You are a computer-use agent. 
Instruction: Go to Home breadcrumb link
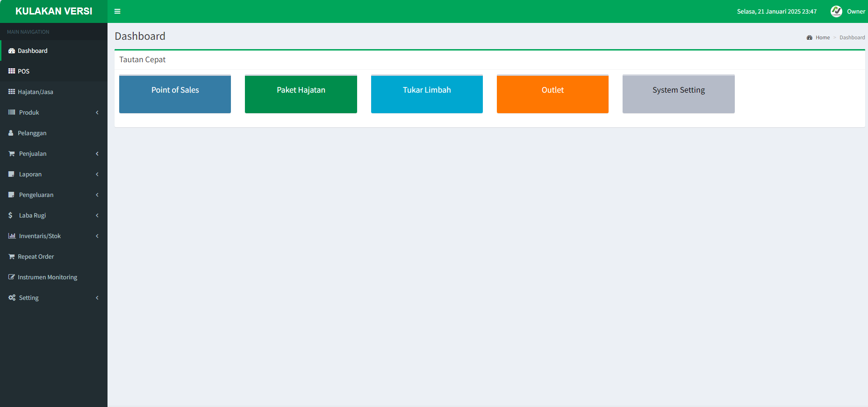[x=822, y=37]
